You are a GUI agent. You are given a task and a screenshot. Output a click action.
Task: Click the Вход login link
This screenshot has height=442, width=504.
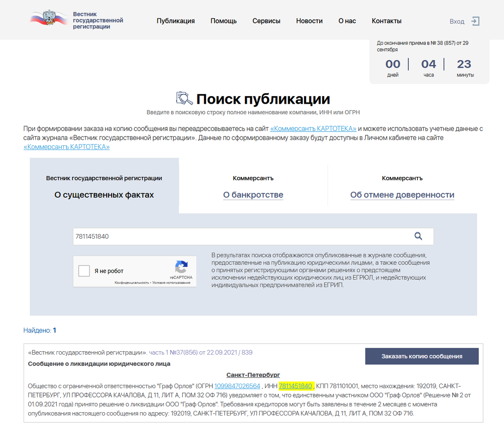click(457, 21)
